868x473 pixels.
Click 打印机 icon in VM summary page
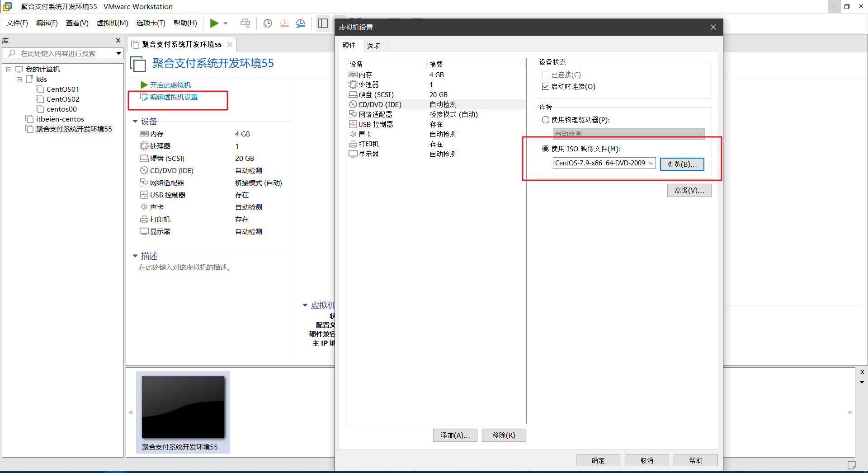pyautogui.click(x=144, y=219)
